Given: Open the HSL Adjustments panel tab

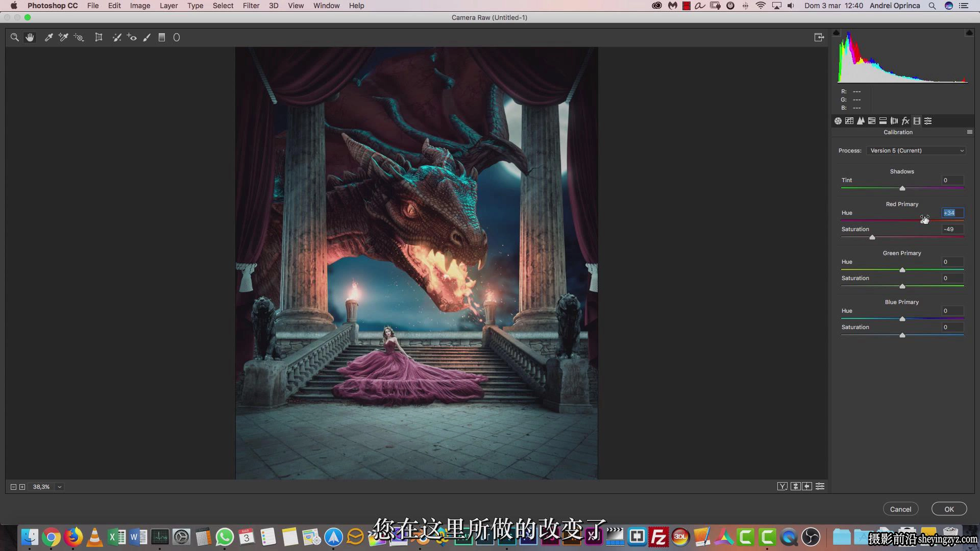Looking at the screenshot, I should coord(872,121).
